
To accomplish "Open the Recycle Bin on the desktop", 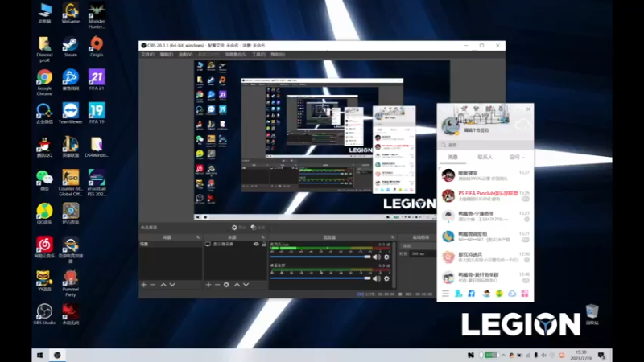I will click(592, 315).
